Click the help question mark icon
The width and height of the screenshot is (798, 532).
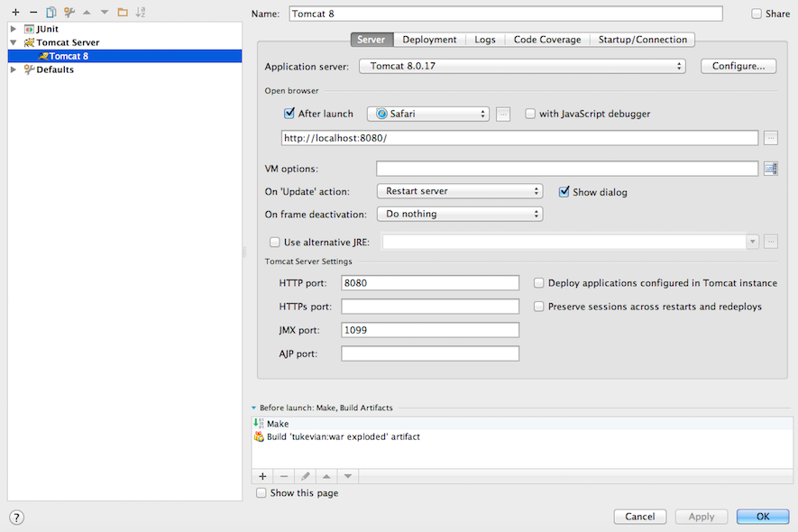[16, 517]
